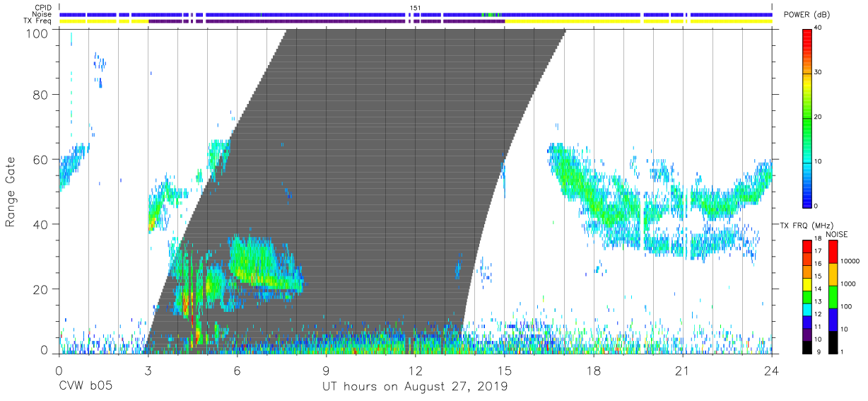The width and height of the screenshot is (868, 401).
Task: Click the "CPID" label at top left
Action: [43, 8]
